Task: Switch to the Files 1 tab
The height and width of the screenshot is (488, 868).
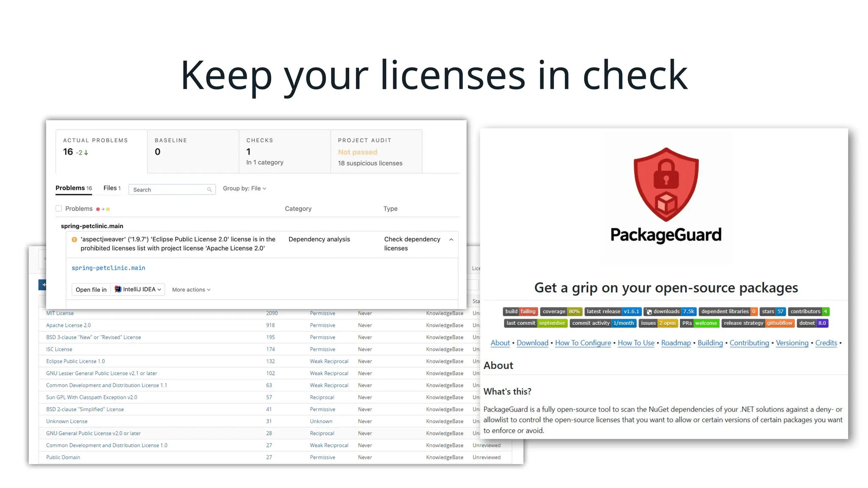Action: click(112, 188)
